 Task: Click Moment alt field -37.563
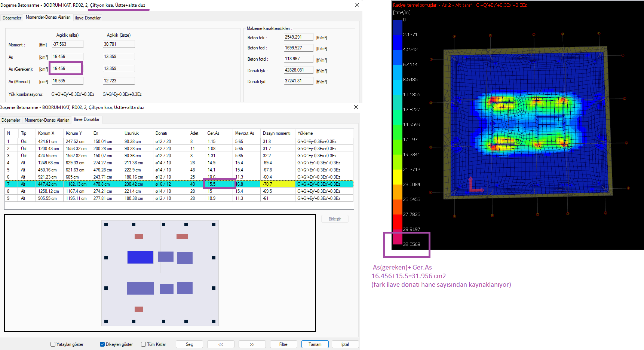[67, 44]
